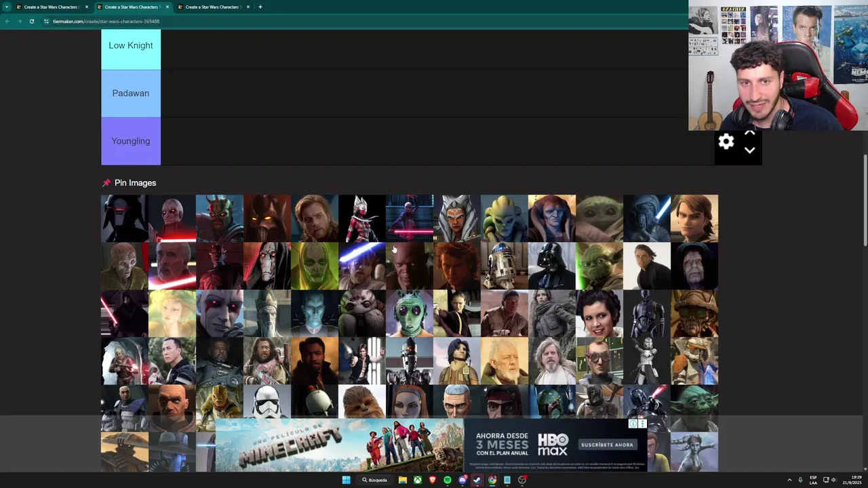Open Spotify from the taskbar
This screenshot has width=868, height=488.
[448, 480]
